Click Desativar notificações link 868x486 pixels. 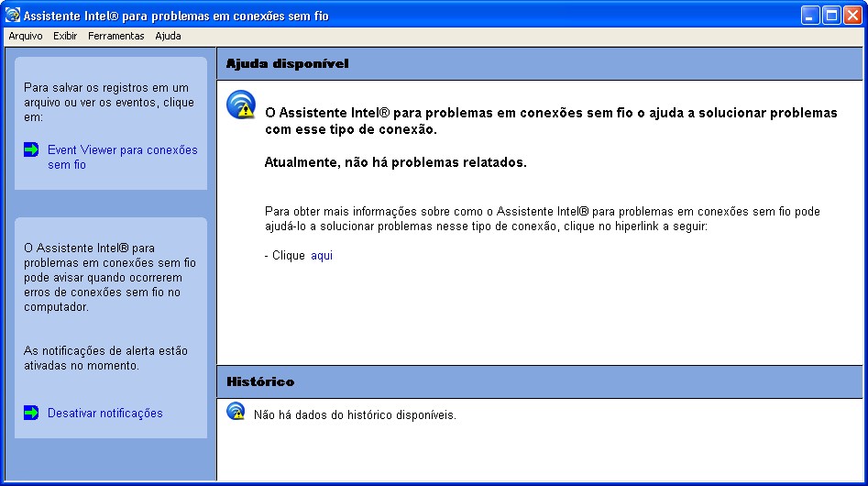(x=105, y=413)
